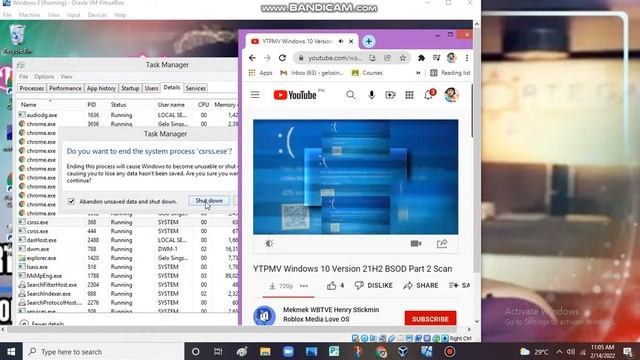Viewport: 640px width, 360px height.
Task: Click YouTube create video icon
Action: (x=390, y=95)
